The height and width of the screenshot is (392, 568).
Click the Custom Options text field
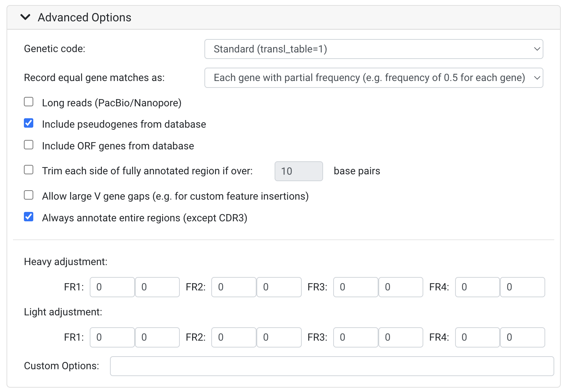(332, 366)
